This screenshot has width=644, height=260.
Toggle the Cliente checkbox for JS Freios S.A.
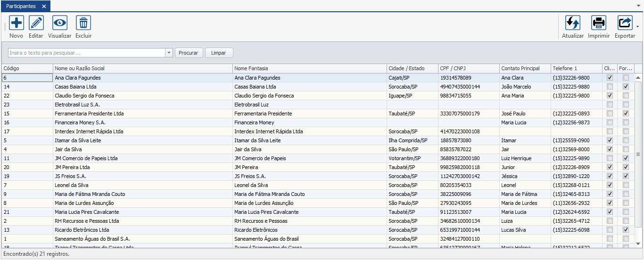(610, 176)
